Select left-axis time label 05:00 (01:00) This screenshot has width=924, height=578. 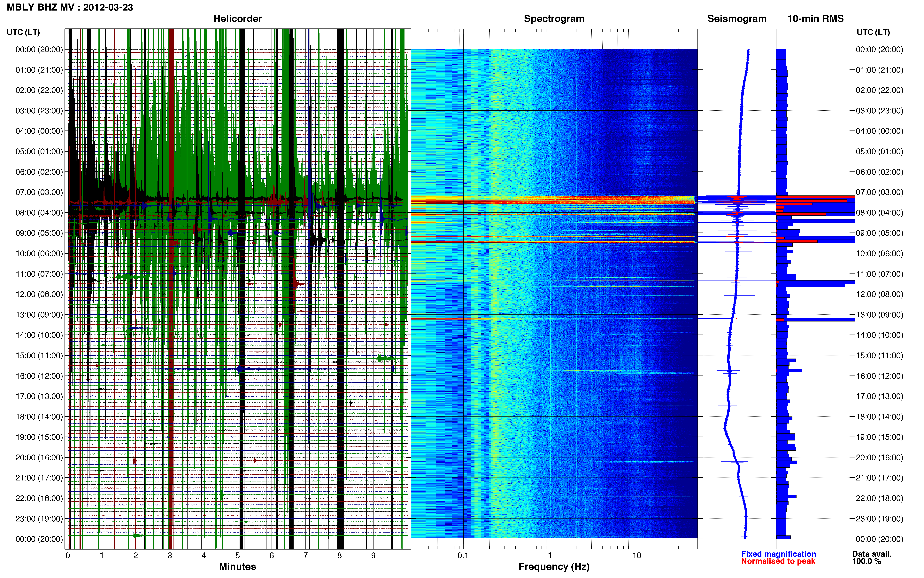click(39, 151)
